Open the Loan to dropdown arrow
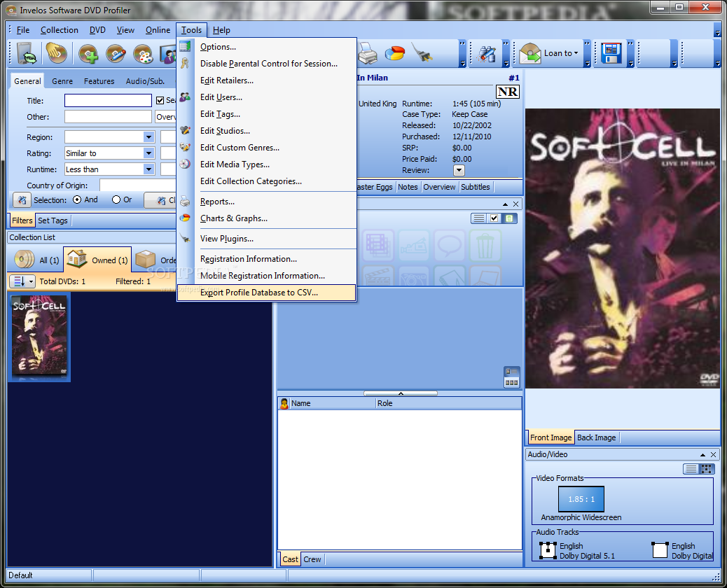 coord(576,52)
